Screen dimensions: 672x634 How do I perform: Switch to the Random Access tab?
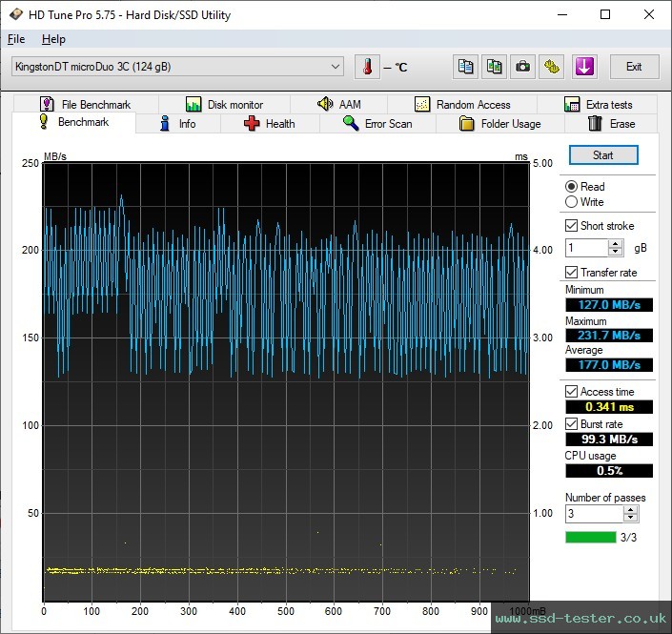(x=462, y=104)
